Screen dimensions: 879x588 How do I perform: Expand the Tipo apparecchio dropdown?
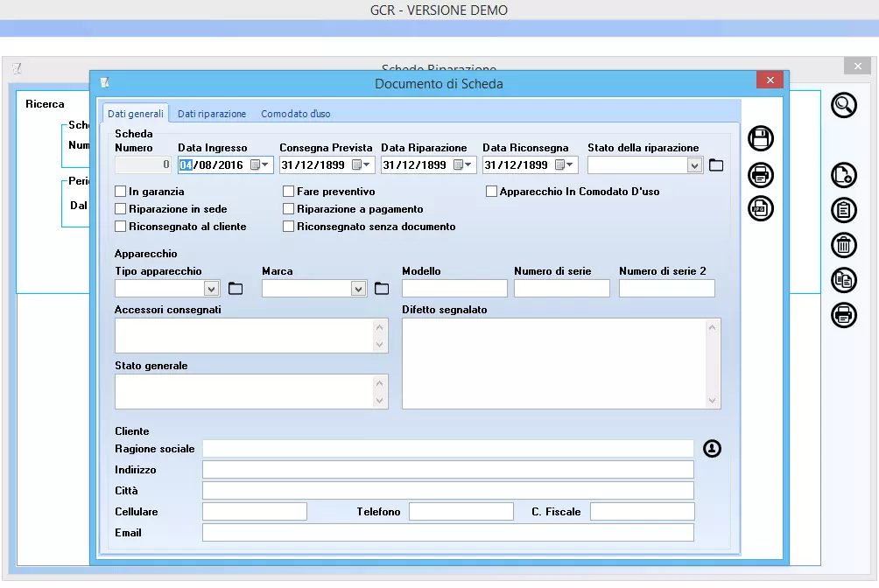211,289
